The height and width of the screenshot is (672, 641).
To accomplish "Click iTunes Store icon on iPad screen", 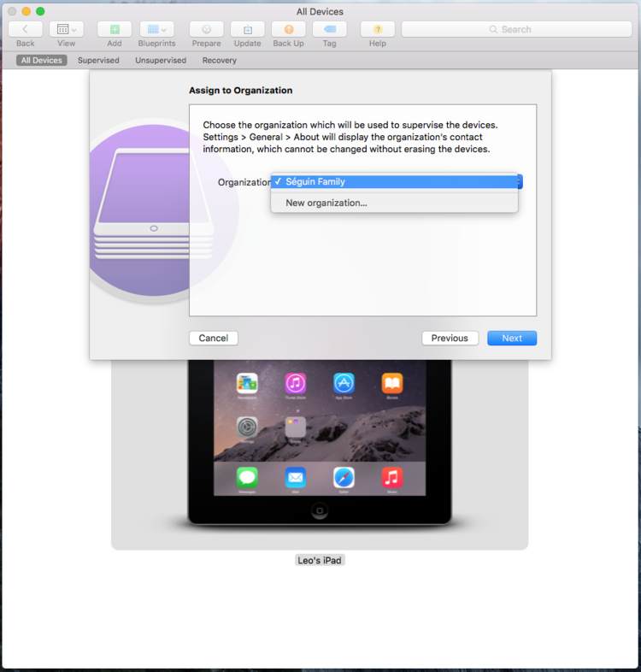I will pos(296,383).
